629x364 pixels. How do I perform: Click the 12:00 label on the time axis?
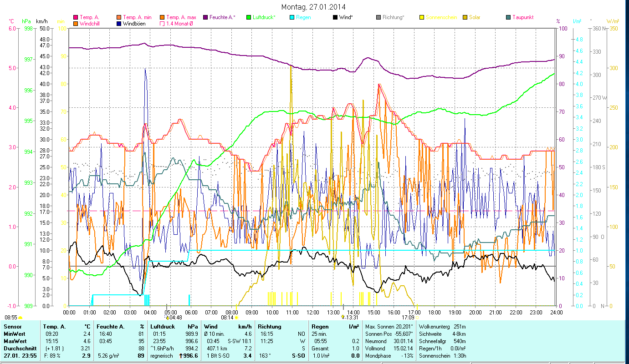pyautogui.click(x=313, y=313)
